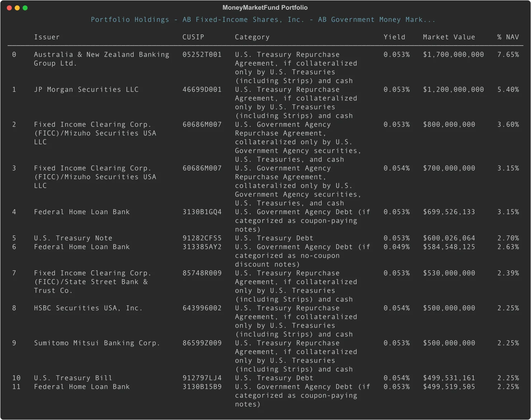This screenshot has width=531, height=420.
Task: Click CUSIP 643996002
Action: coord(202,308)
